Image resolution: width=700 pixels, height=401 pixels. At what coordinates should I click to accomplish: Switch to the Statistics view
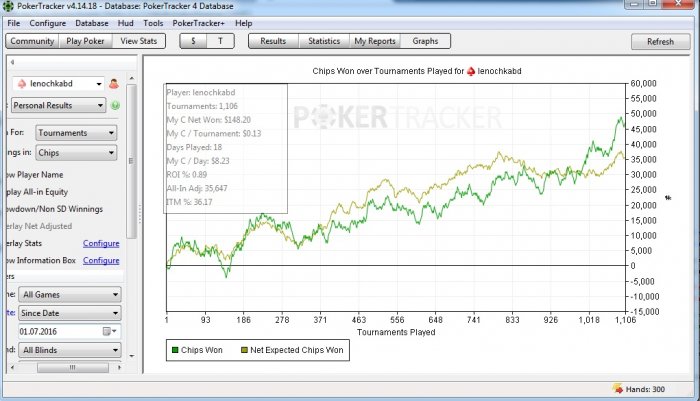tap(324, 41)
